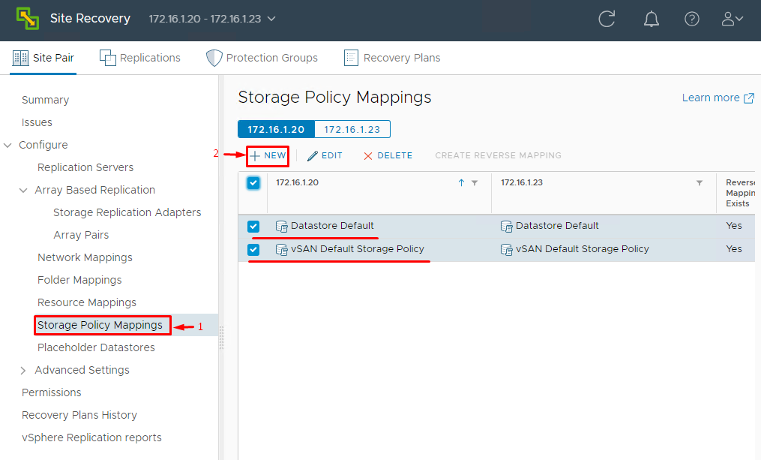The width and height of the screenshot is (761, 460).
Task: Collapse the Configure section chevron
Action: point(7,145)
